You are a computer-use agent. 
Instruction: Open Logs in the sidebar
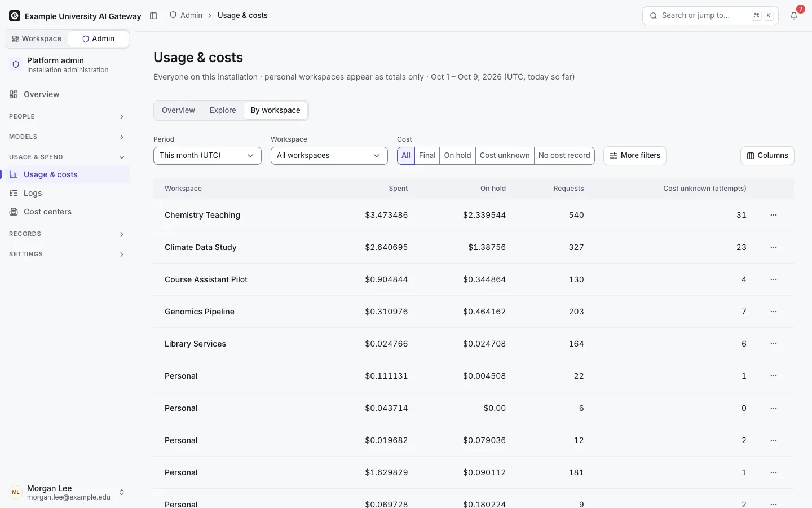pos(67,193)
